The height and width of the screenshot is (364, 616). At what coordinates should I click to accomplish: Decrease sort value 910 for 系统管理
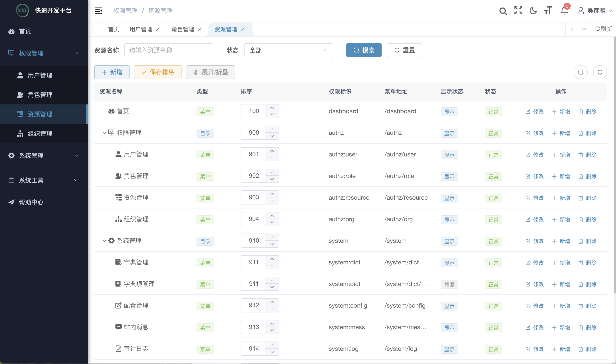272,244
